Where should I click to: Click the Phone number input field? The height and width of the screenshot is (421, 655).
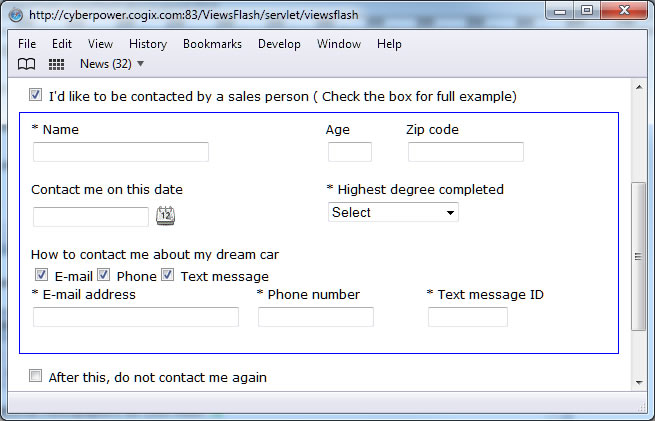[x=315, y=317]
